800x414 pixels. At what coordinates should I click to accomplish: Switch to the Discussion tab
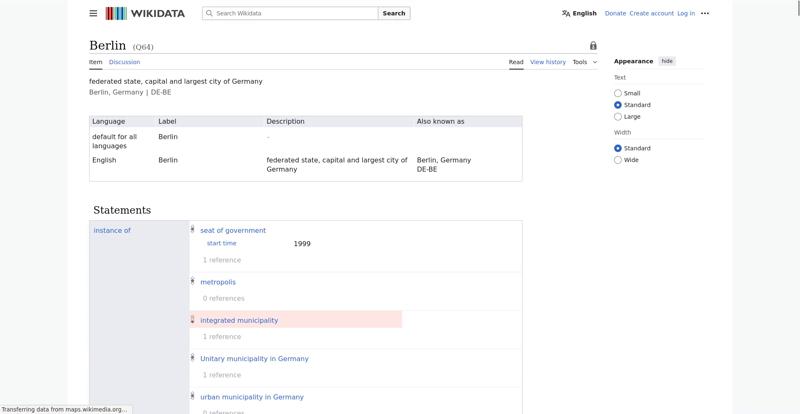pos(124,62)
